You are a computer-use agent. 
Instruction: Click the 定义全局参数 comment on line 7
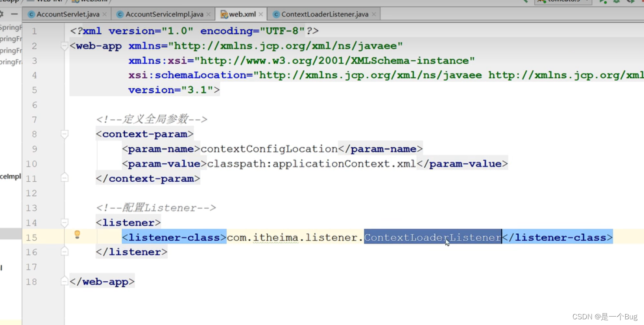pos(152,119)
